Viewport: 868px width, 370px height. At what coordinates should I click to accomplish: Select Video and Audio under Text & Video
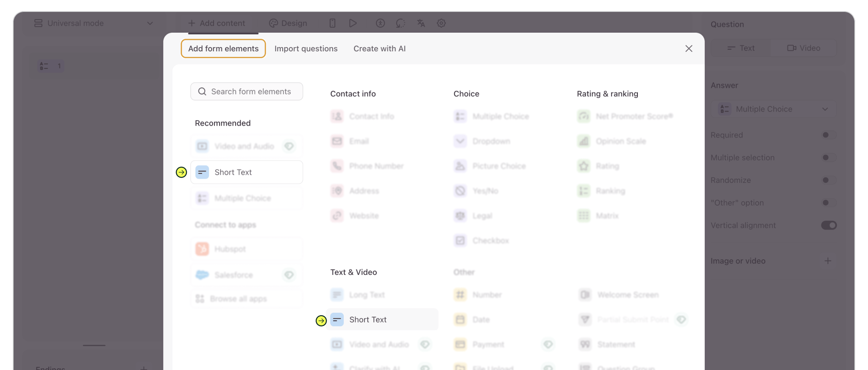coord(370,344)
